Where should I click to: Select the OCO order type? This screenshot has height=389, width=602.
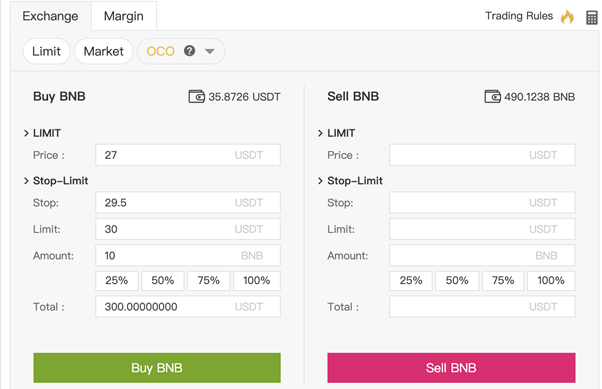pos(160,51)
